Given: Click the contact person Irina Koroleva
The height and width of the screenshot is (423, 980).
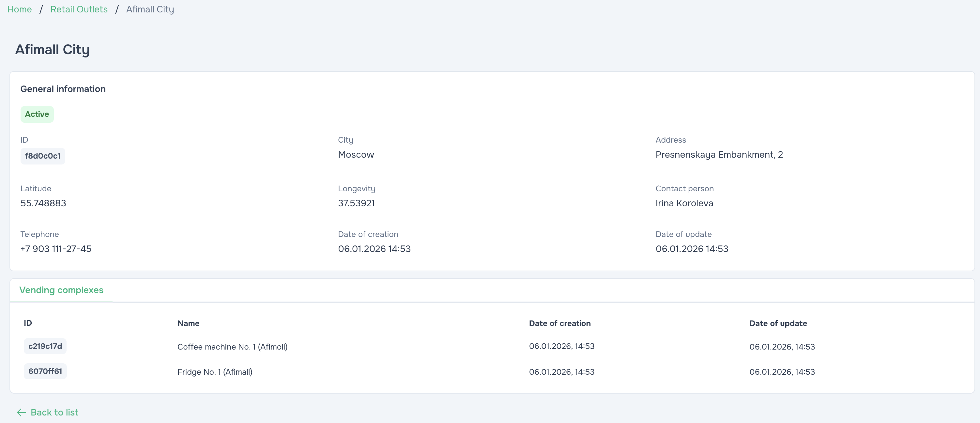Looking at the screenshot, I should coord(684,203).
